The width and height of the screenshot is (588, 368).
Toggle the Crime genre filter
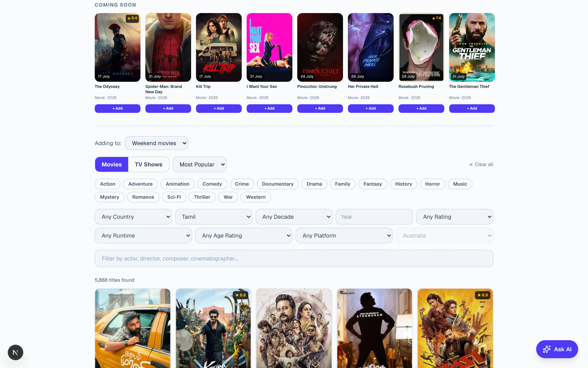click(242, 184)
